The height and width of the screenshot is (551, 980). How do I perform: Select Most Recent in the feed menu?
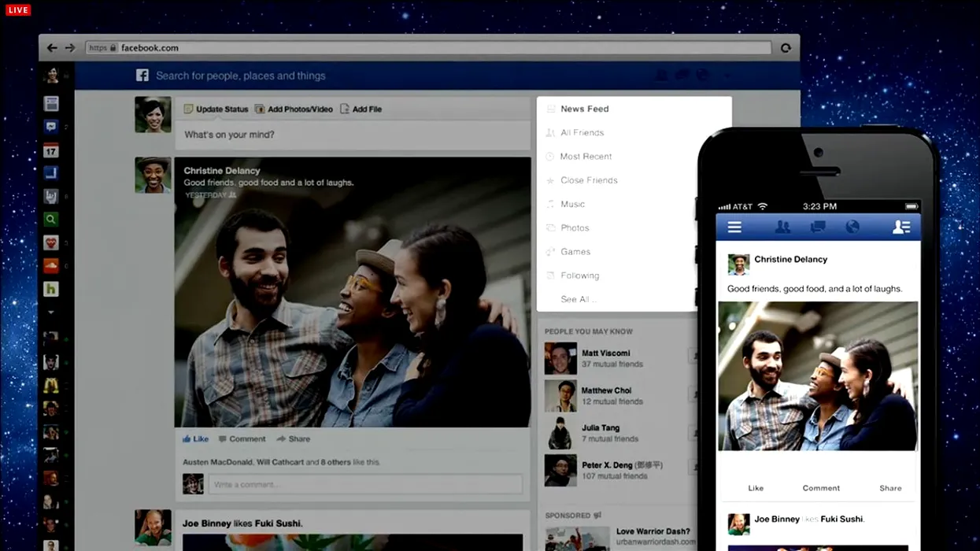point(586,157)
